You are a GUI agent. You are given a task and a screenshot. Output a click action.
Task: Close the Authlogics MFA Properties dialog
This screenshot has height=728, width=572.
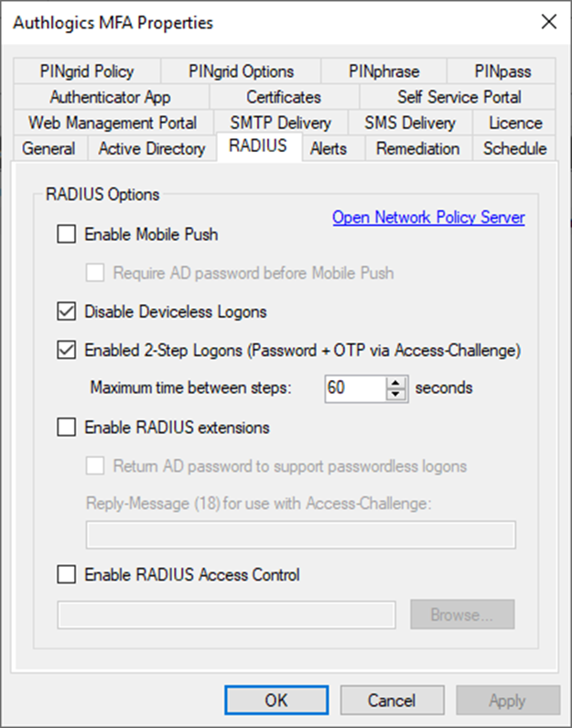(x=549, y=21)
